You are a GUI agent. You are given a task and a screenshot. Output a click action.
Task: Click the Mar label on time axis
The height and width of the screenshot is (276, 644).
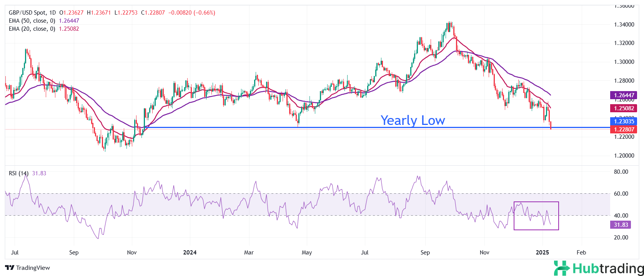pos(249,253)
